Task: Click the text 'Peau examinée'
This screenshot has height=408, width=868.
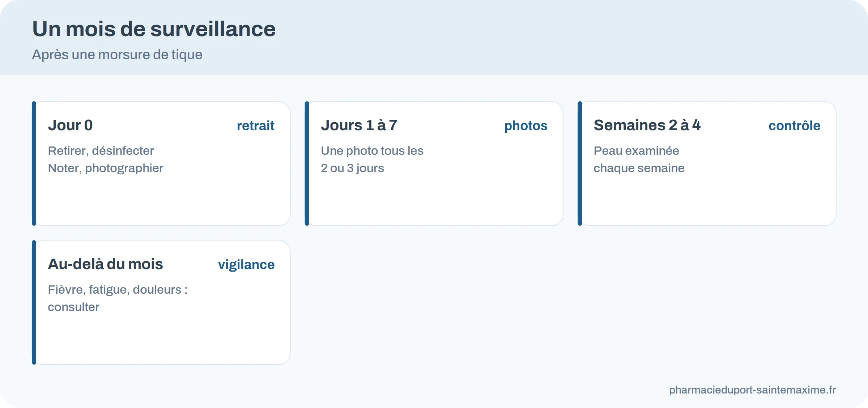Action: pyautogui.click(x=637, y=150)
